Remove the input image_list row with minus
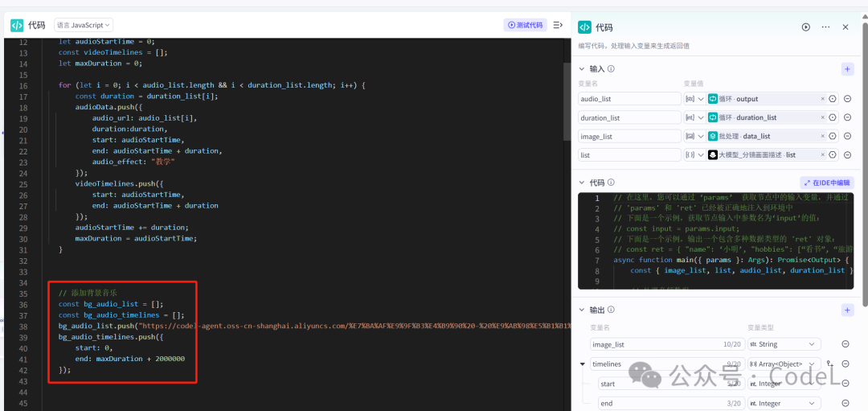This screenshot has width=868, height=411. click(847, 137)
